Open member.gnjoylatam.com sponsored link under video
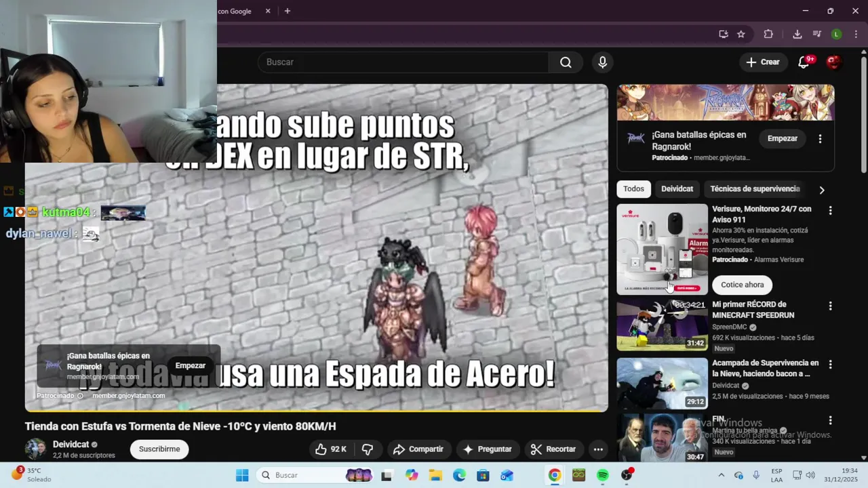This screenshot has width=868, height=488. pos(128,396)
